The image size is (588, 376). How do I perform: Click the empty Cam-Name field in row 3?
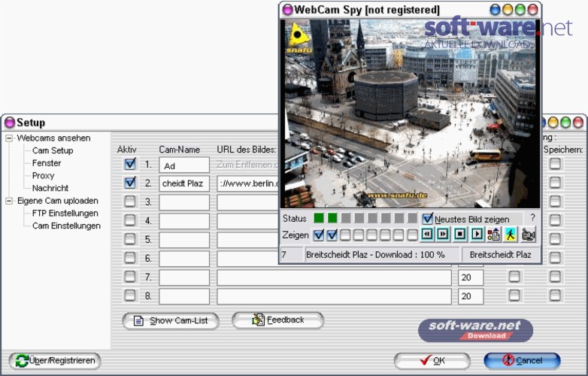click(x=184, y=202)
